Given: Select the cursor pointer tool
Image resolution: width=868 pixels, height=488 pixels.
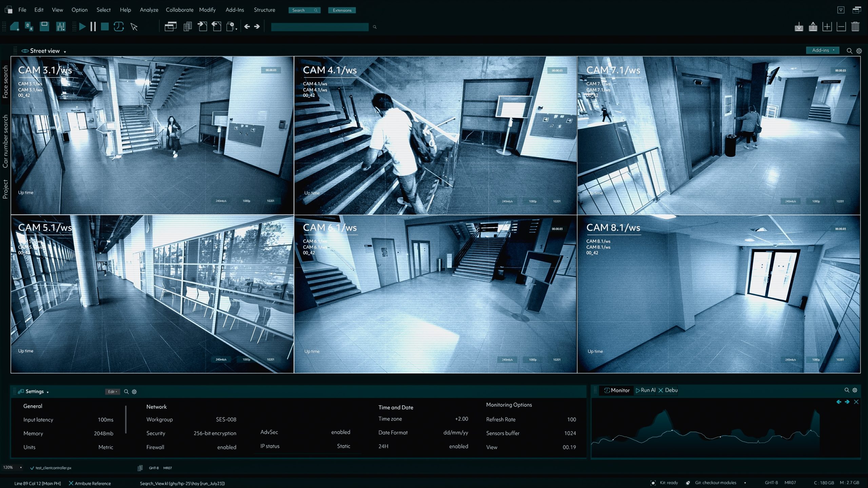Looking at the screenshot, I should (134, 27).
